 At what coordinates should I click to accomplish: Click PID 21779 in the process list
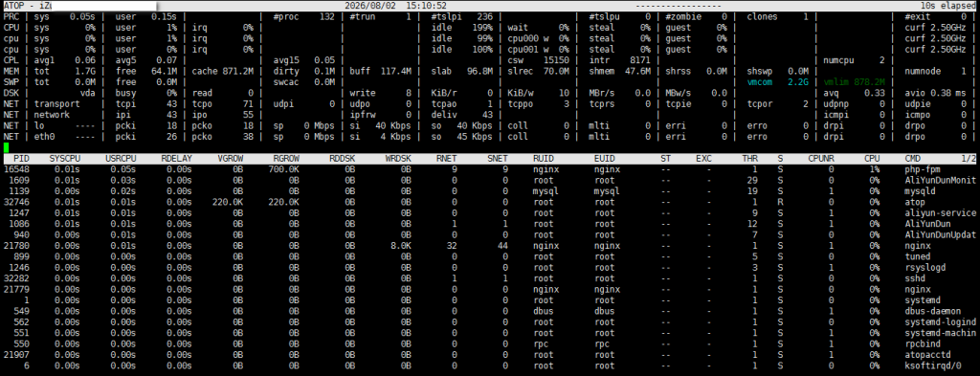point(17,289)
